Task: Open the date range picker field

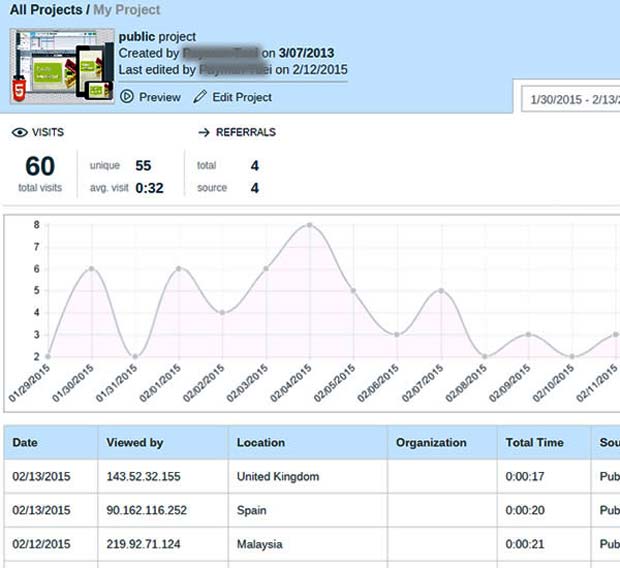Action: click(571, 100)
